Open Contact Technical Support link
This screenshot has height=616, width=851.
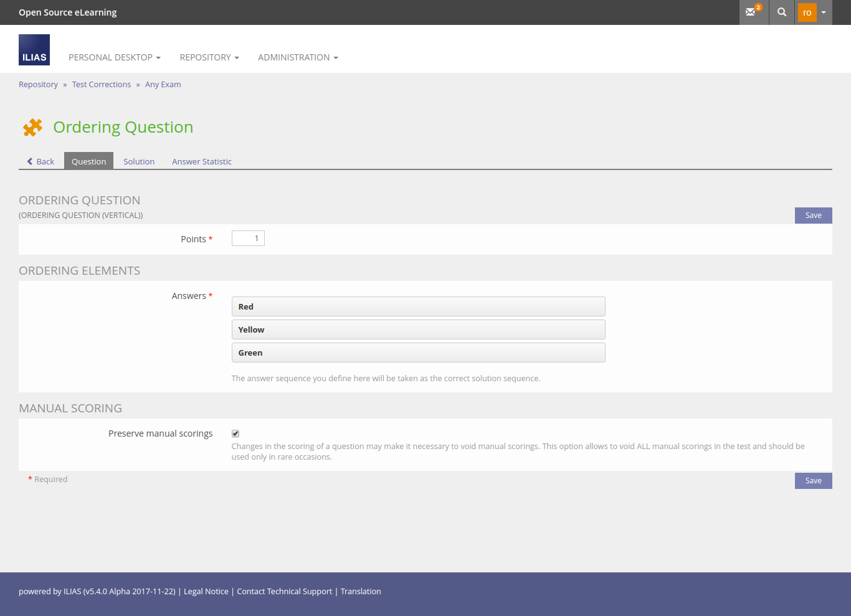(x=285, y=592)
